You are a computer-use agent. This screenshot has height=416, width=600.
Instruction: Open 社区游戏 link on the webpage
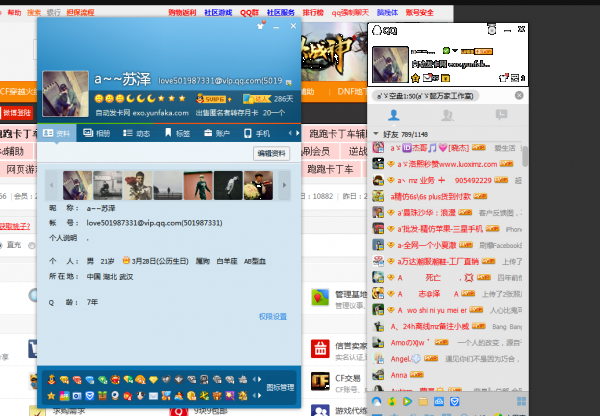[x=218, y=13]
